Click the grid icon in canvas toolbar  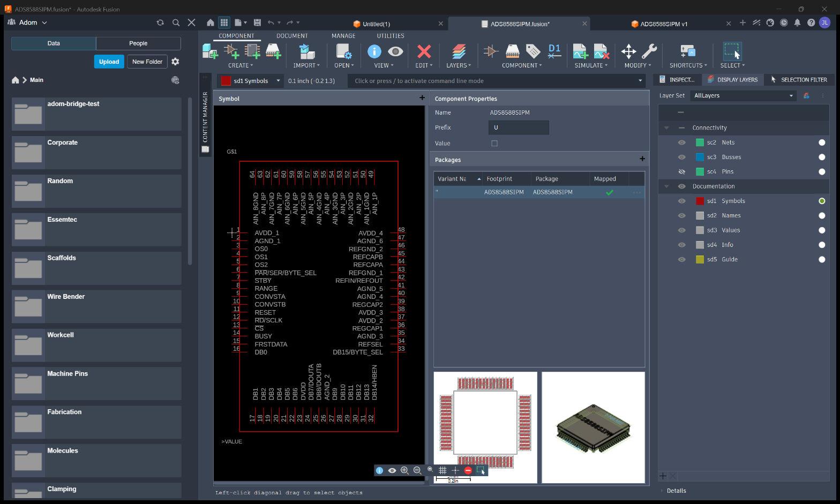point(442,470)
